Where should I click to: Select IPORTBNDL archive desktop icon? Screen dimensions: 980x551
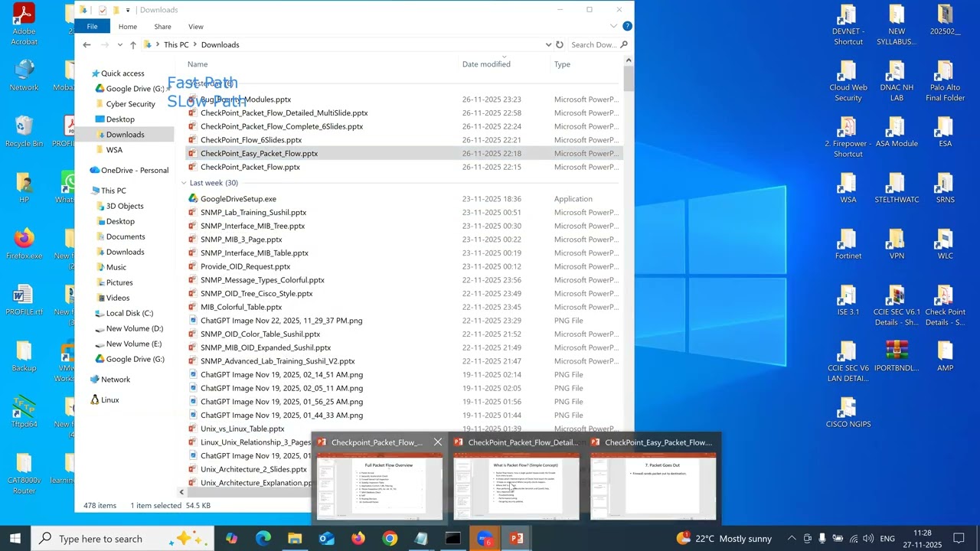tap(897, 356)
